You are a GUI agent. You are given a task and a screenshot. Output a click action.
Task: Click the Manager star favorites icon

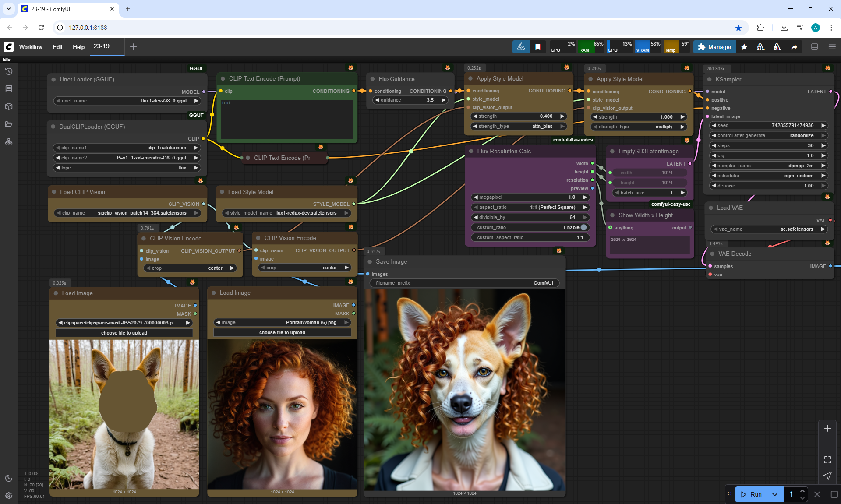pyautogui.click(x=744, y=47)
